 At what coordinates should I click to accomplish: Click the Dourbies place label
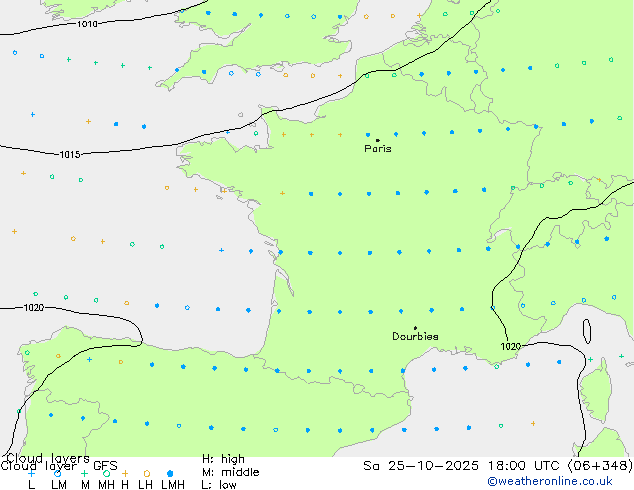415,336
